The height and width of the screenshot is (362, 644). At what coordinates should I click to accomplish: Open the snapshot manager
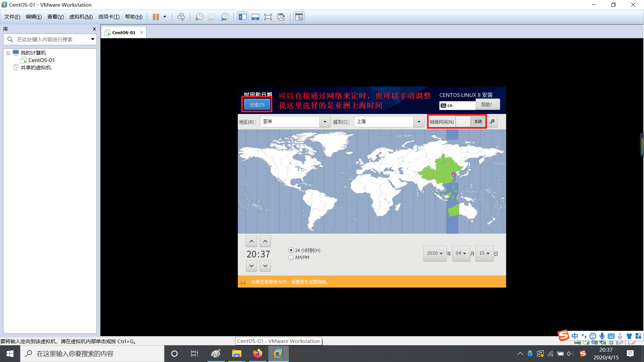click(225, 17)
